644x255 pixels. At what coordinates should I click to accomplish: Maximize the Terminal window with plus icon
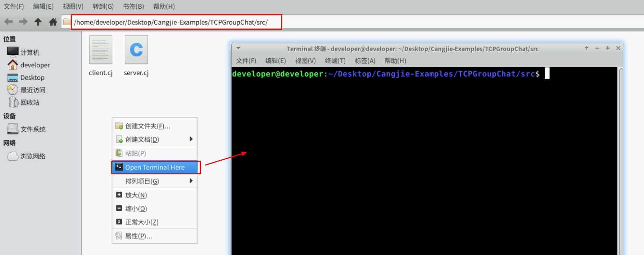(x=608, y=48)
